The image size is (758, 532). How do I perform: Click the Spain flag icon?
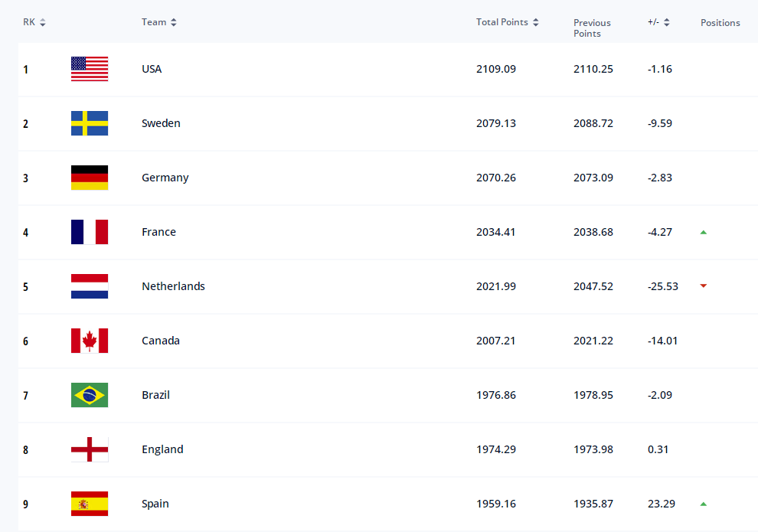pyautogui.click(x=90, y=504)
